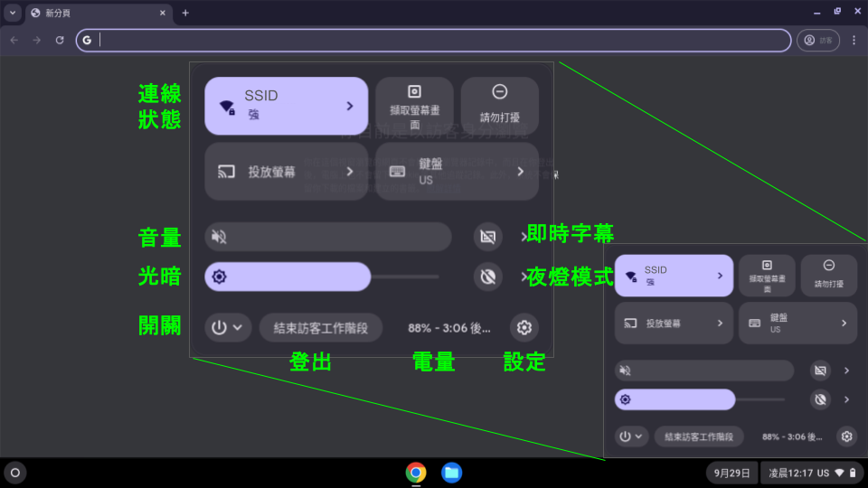Open status tray showing 凌晨12:17

[812, 473]
